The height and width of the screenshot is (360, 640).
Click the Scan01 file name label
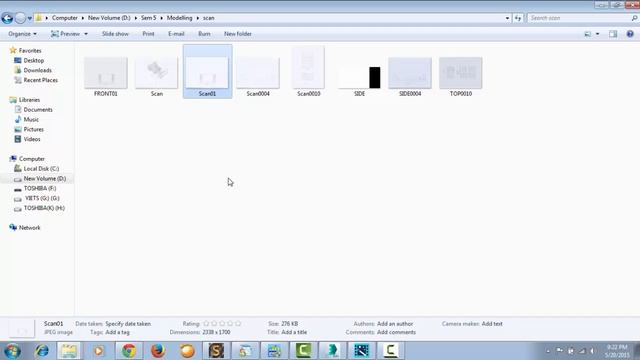[x=207, y=94]
